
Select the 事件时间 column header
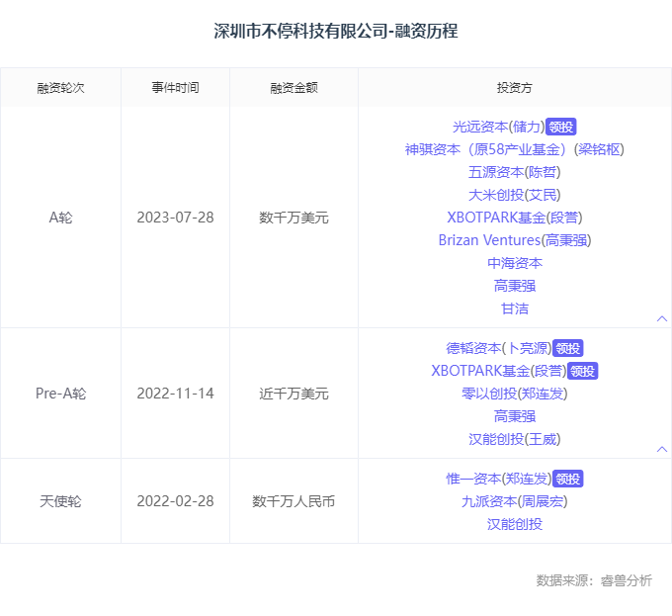pyautogui.click(x=175, y=87)
